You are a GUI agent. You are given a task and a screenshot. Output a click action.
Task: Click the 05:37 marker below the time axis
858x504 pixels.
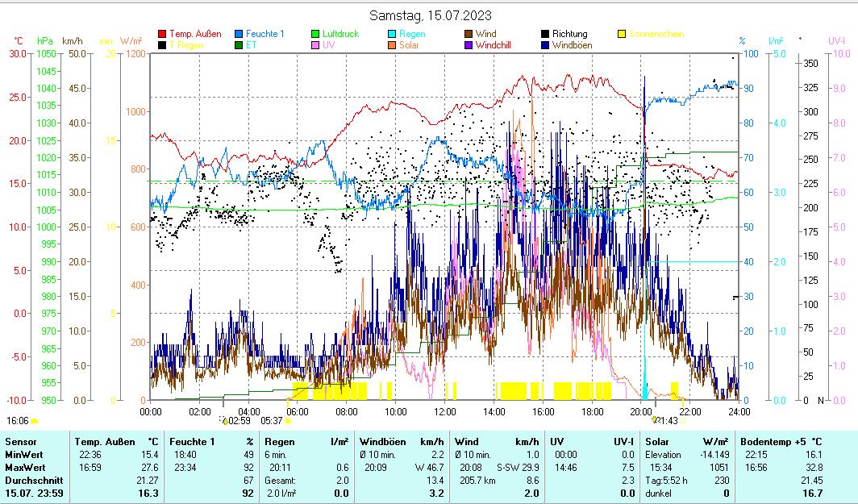[272, 420]
